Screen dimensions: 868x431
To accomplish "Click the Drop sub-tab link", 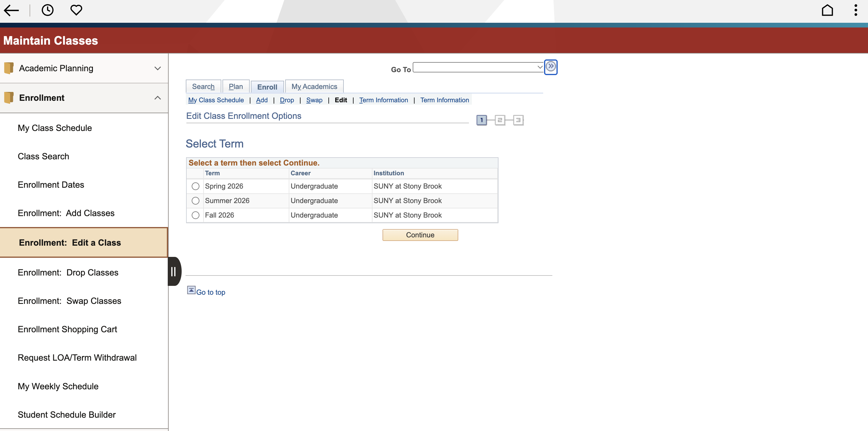I will pyautogui.click(x=287, y=100).
